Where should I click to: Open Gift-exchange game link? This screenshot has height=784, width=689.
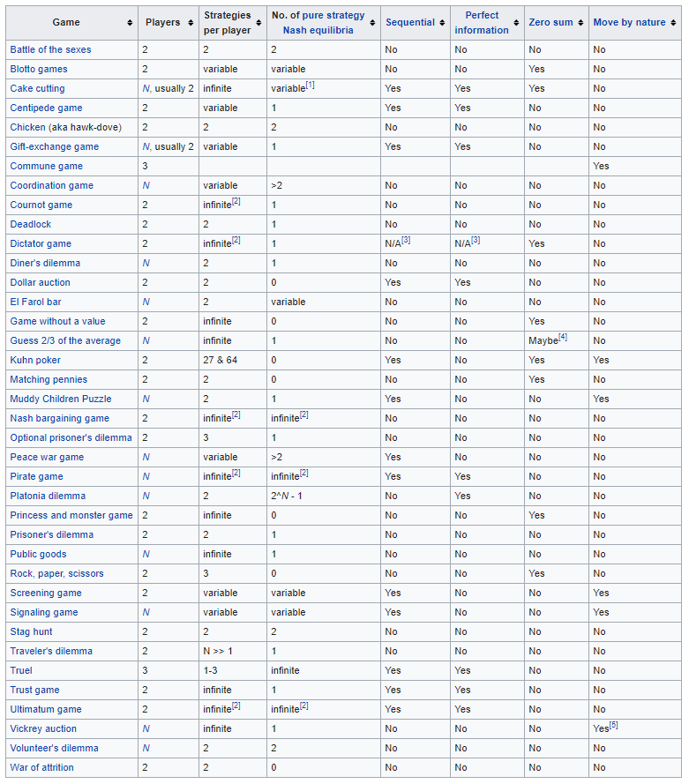55,147
